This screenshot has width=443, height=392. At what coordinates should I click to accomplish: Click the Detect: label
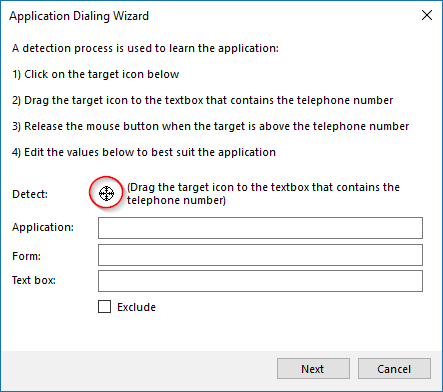coord(30,194)
